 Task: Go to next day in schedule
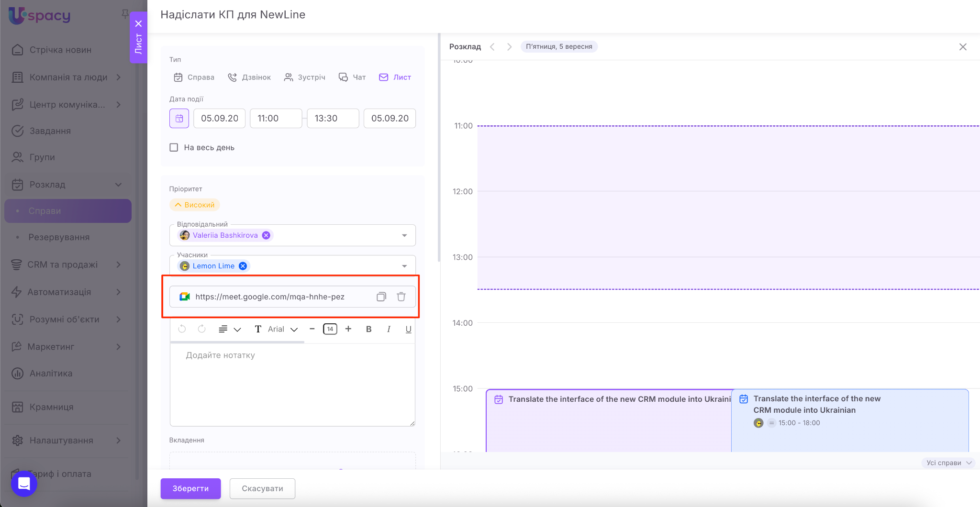[x=509, y=47]
